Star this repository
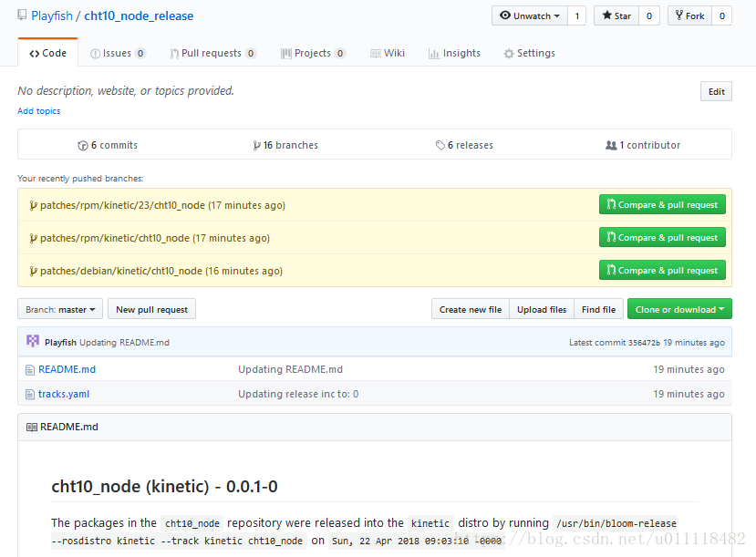Viewport: 756px width, 557px height. (x=616, y=15)
